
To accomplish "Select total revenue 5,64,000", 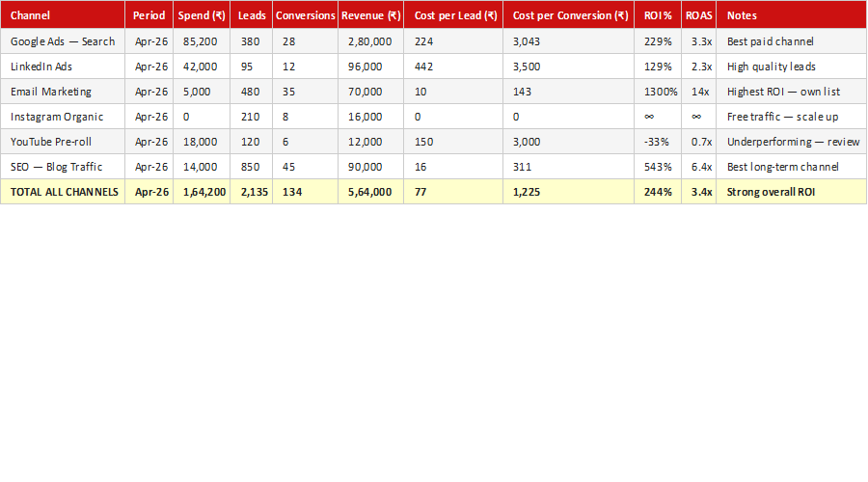I will pos(371,192).
